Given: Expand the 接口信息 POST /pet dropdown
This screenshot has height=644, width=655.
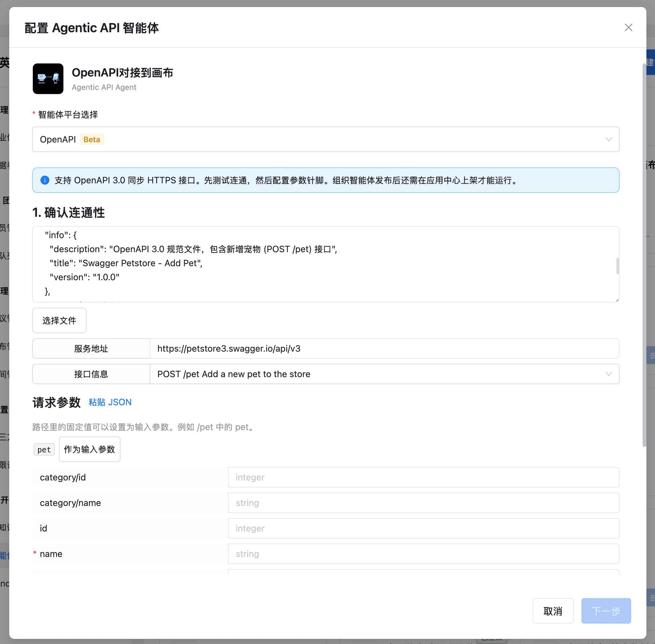Looking at the screenshot, I should 385,374.
